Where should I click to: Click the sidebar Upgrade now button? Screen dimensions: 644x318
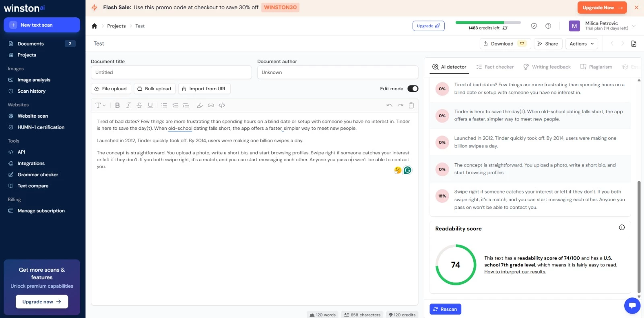(x=42, y=301)
